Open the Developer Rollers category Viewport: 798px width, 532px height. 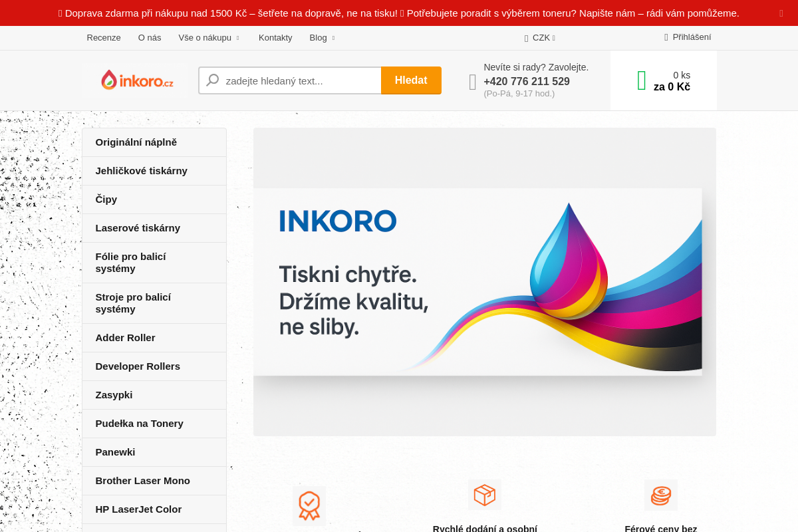point(154,366)
